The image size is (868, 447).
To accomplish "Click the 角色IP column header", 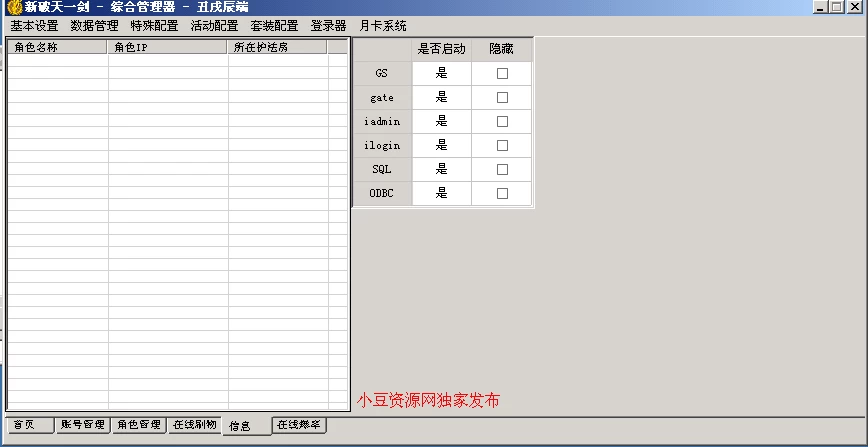I will tap(167, 47).
